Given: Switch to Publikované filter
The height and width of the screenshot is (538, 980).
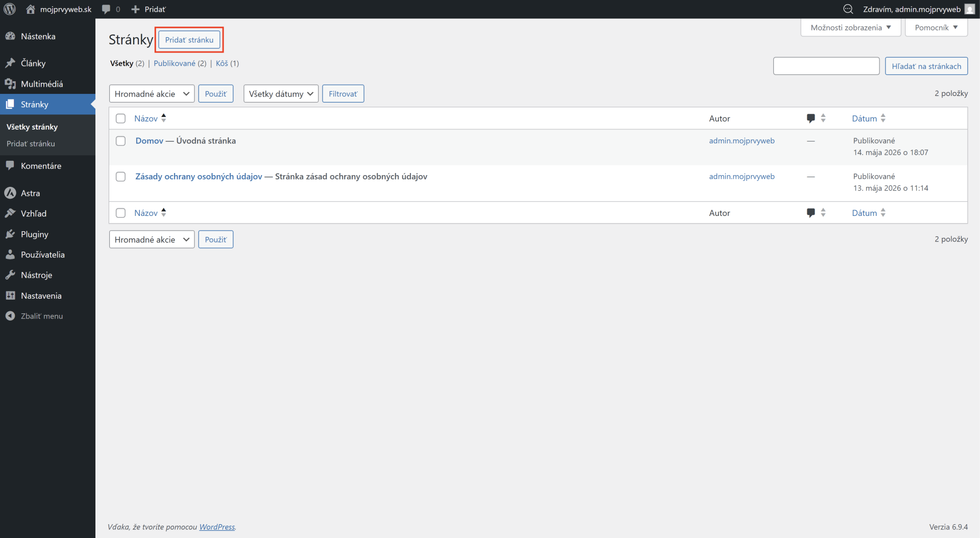Looking at the screenshot, I should (175, 63).
